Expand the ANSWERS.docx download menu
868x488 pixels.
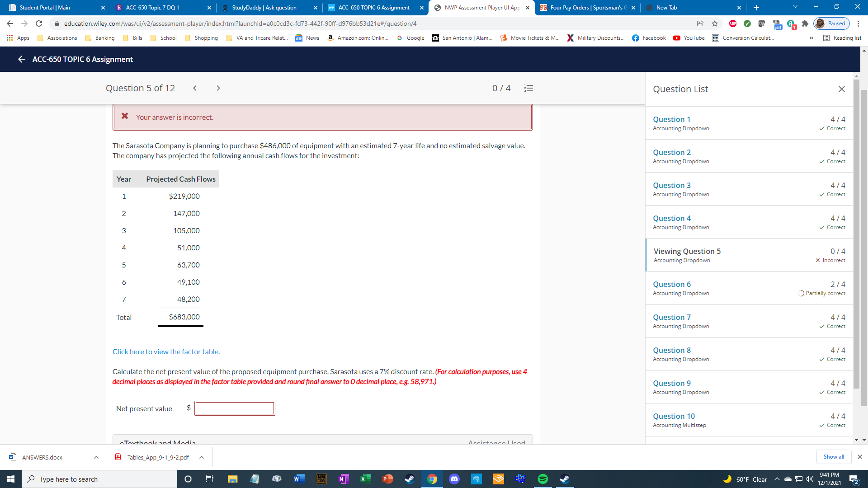point(96,457)
